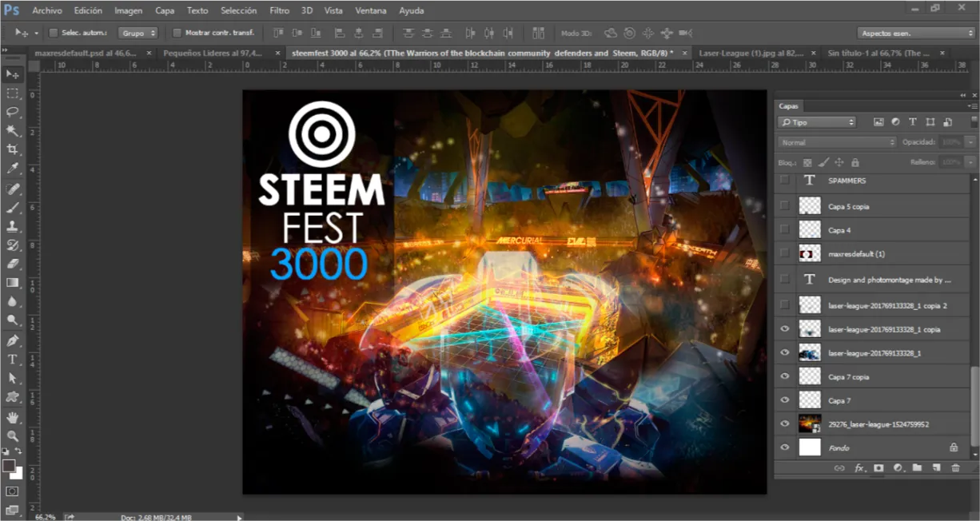The image size is (980, 521).
Task: Create a new adjustment layer
Action: [x=898, y=468]
